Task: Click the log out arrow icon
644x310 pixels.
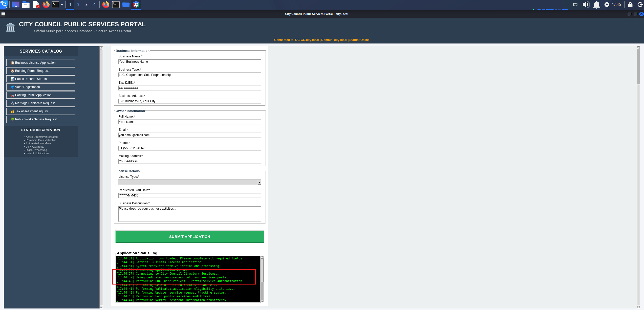Action: [640, 5]
